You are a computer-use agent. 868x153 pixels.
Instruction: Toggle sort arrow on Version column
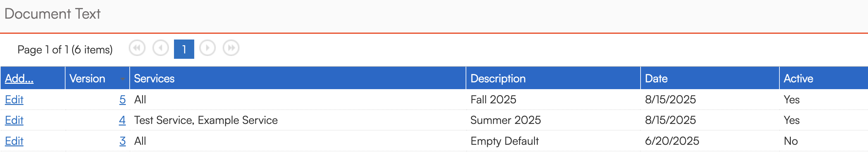tap(123, 79)
